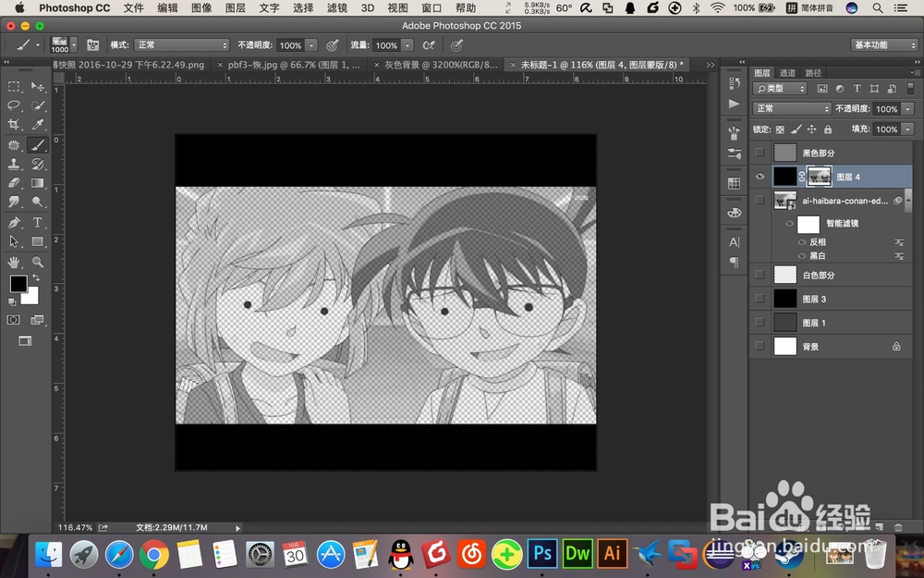Viewport: 924px width, 578px height.
Task: Select the 图层 4 layer mask thumbnail
Action: coord(819,177)
